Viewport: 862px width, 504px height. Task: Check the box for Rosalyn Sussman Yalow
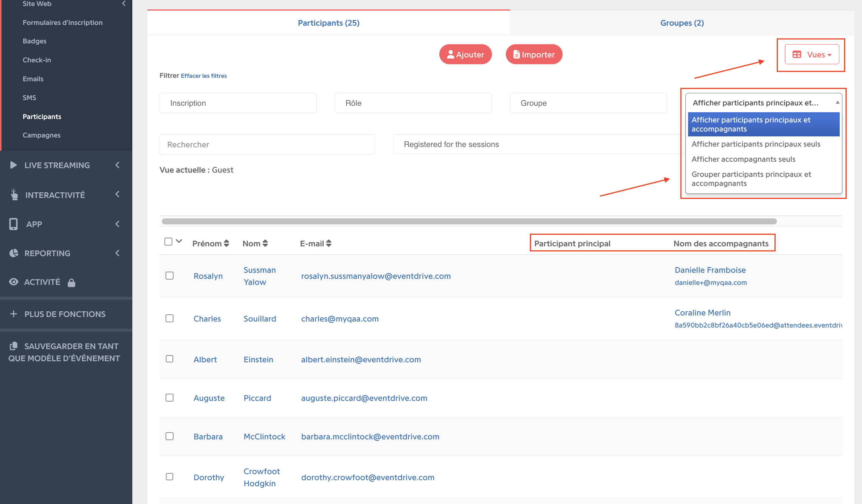(x=169, y=275)
